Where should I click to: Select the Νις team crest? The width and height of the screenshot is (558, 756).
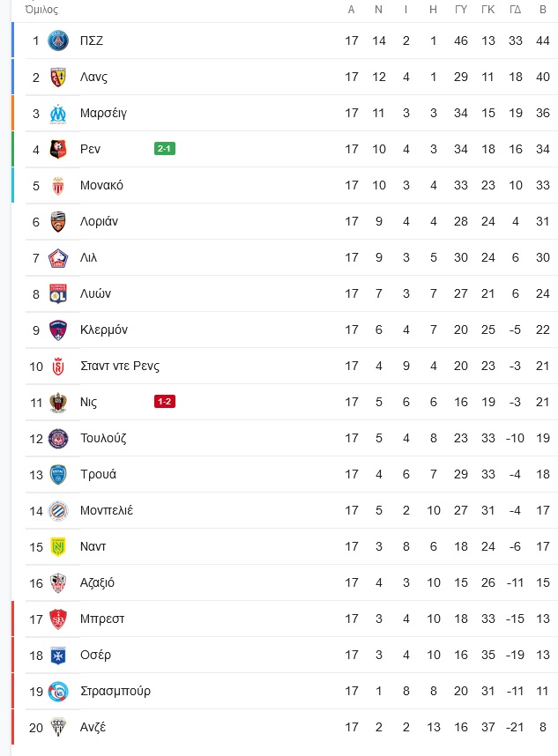(x=58, y=402)
